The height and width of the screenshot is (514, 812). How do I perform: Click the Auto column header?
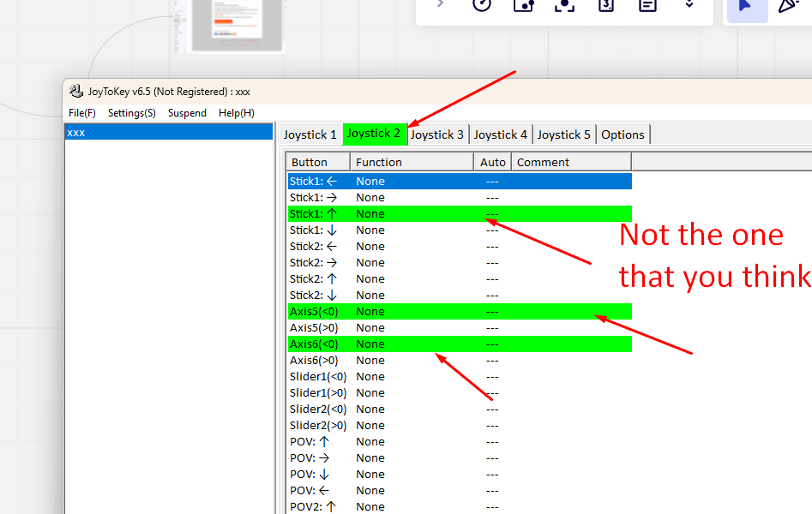pyautogui.click(x=492, y=162)
